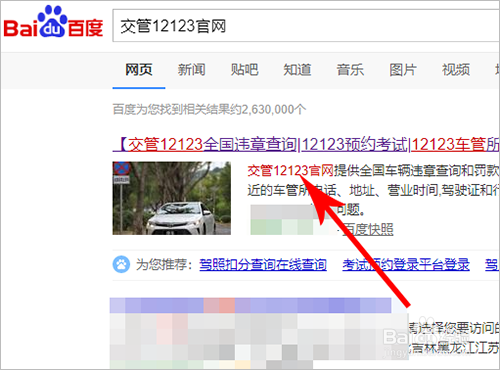Click the 百度为您找到相关结果约2,630,000个 text
This screenshot has width=500, height=370.
point(209,109)
